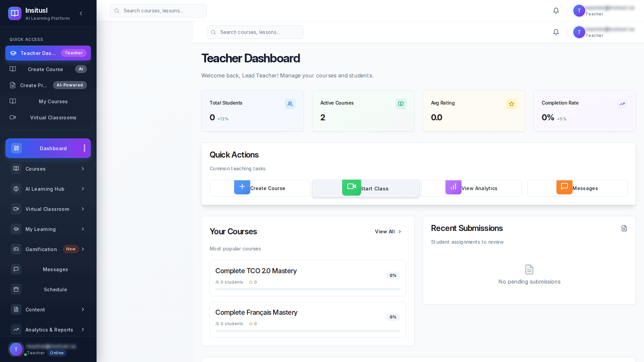Click the orange Messages chat icon
This screenshot has height=362, width=644.
564,187
